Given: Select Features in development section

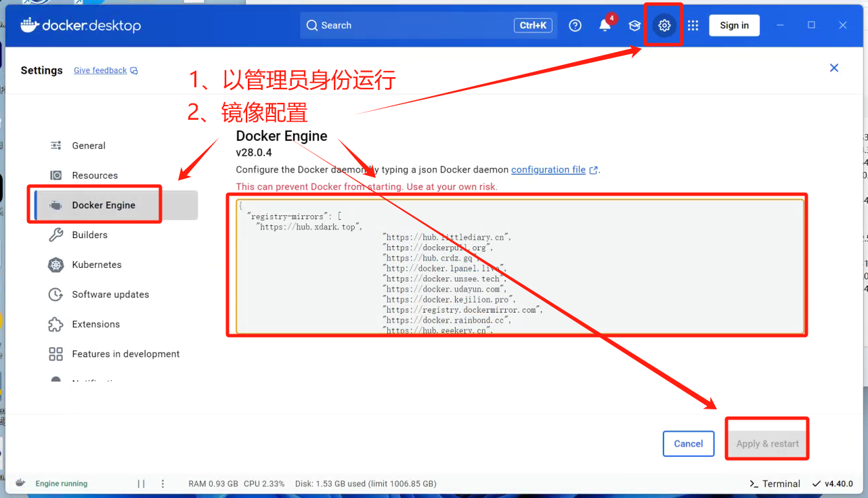Looking at the screenshot, I should pyautogui.click(x=125, y=353).
